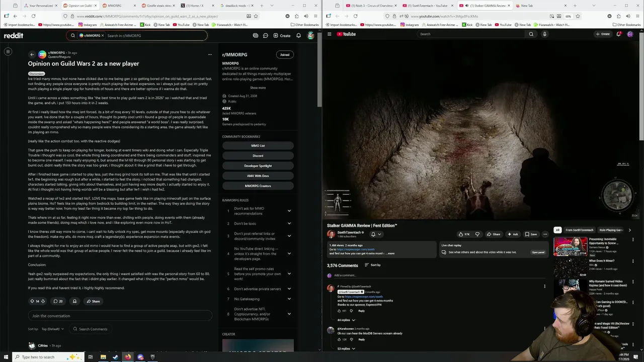Remove the r/MMORPG filter from Reddit search
Screen dimensions: 644x362
click(x=103, y=36)
